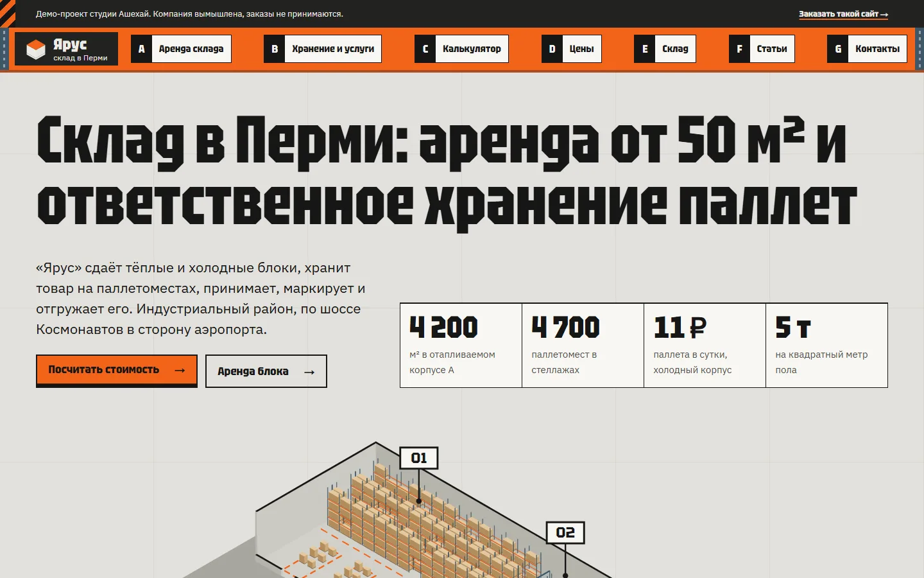This screenshot has width=924, height=578.
Task: Navigate to the Склад menu item
Action: [x=665, y=49]
